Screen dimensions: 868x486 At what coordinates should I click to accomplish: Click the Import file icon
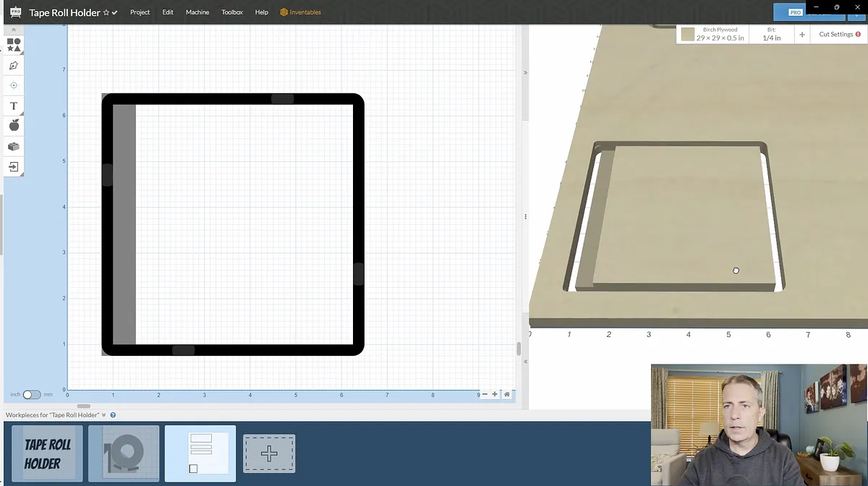pyautogui.click(x=13, y=166)
